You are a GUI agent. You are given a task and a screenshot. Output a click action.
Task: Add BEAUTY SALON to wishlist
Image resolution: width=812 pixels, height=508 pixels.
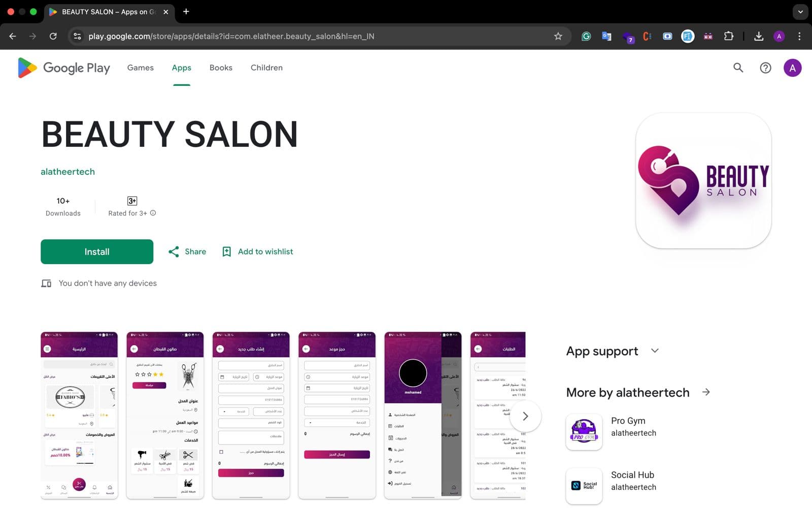coord(257,251)
